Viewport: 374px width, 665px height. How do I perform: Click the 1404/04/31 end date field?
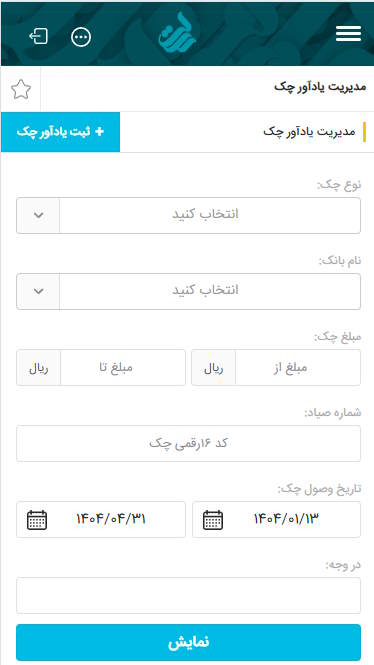[101, 520]
